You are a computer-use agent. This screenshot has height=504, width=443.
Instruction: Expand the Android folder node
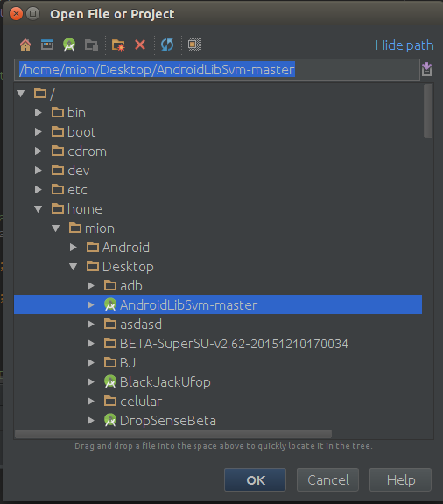click(74, 247)
